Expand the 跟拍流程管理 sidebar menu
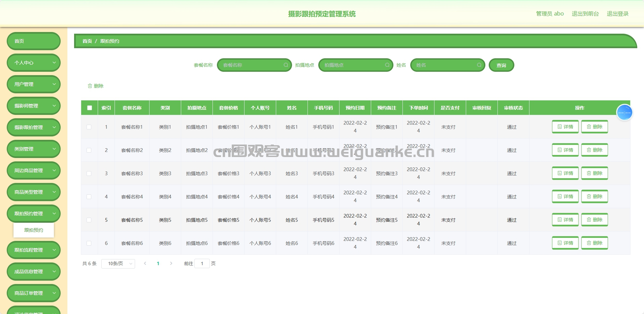 (x=34, y=250)
